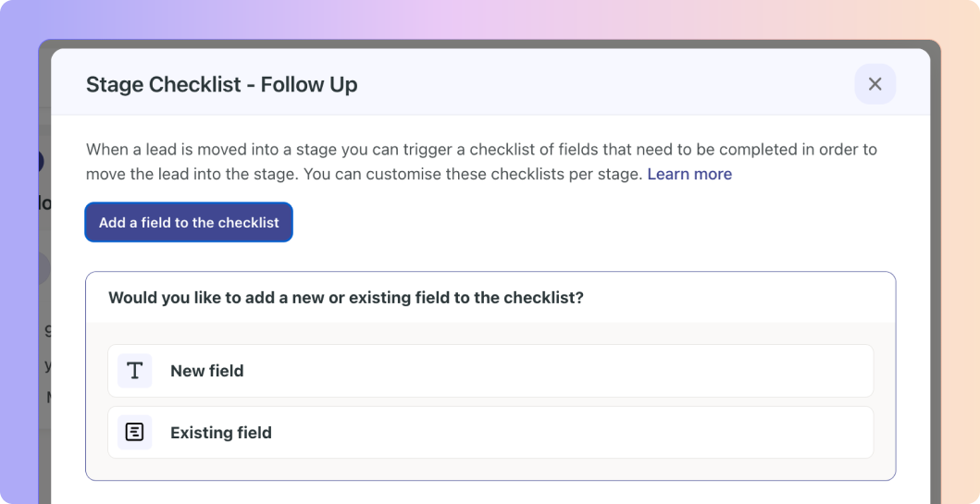Click the peach gradient background right of window

960,250
